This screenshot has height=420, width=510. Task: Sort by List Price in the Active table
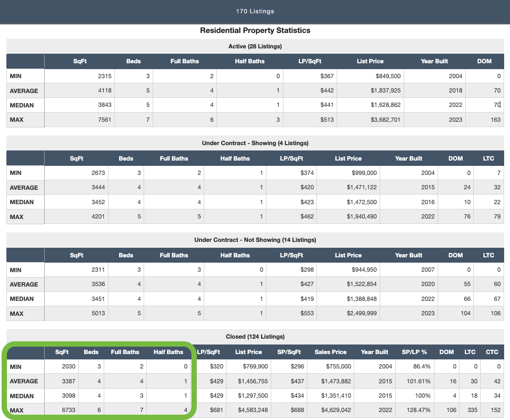(370, 61)
